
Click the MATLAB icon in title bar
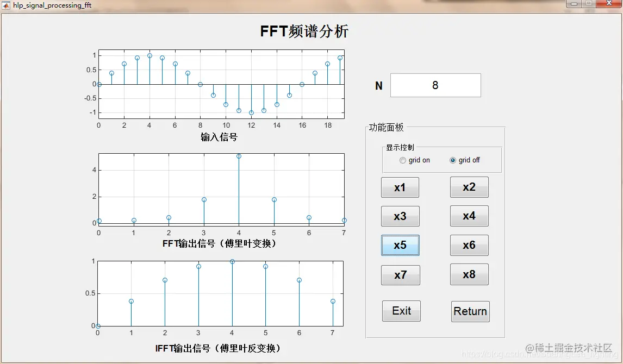[x=6, y=5]
